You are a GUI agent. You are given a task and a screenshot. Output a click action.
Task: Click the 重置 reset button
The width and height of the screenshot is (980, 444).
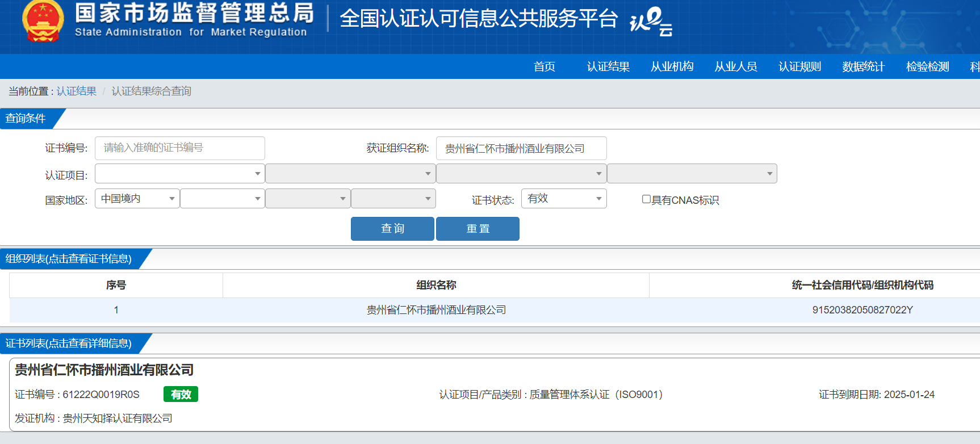point(478,229)
